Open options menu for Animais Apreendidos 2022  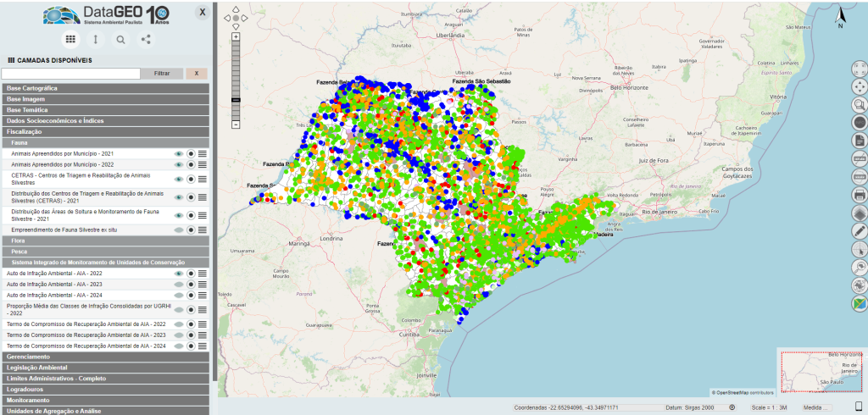[203, 164]
